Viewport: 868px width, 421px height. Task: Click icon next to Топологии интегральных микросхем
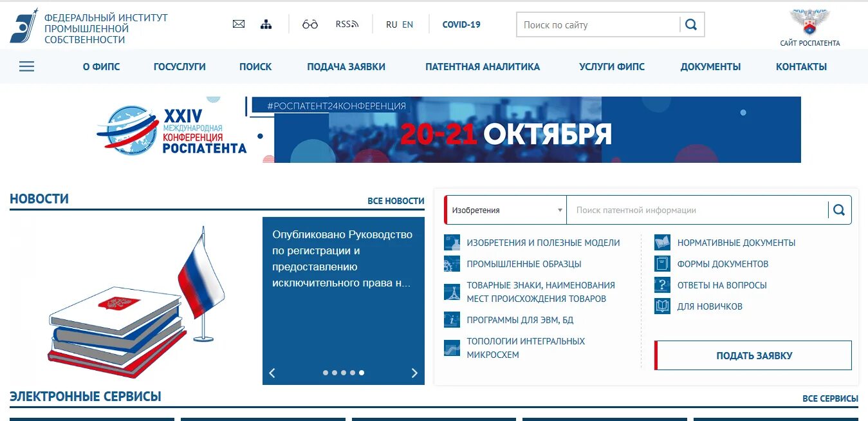coord(452,348)
